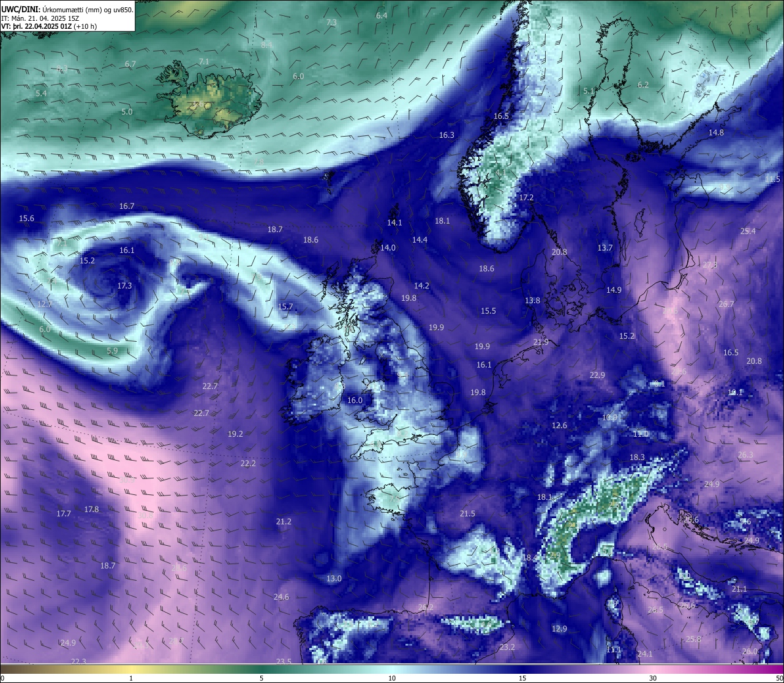
Task: Click the 16.0 value over Ireland
Action: pos(355,400)
